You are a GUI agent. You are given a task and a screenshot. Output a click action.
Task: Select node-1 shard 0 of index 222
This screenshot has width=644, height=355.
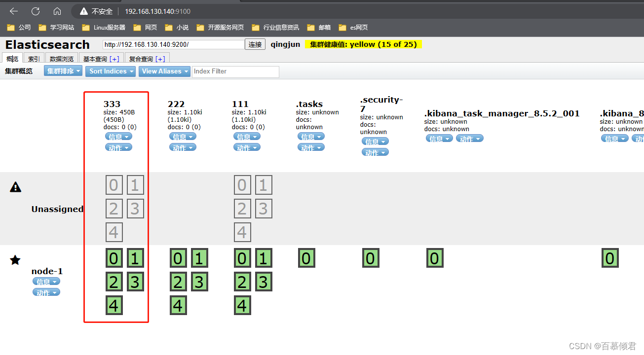(178, 258)
